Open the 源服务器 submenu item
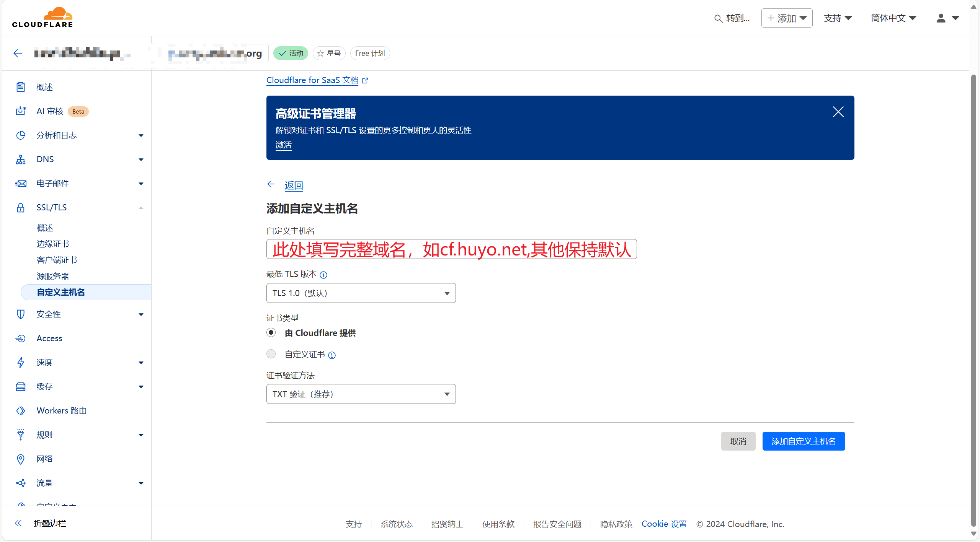 tap(53, 276)
